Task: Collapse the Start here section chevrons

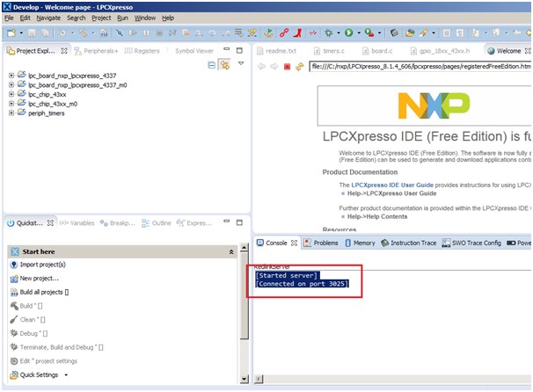Action: [231, 251]
